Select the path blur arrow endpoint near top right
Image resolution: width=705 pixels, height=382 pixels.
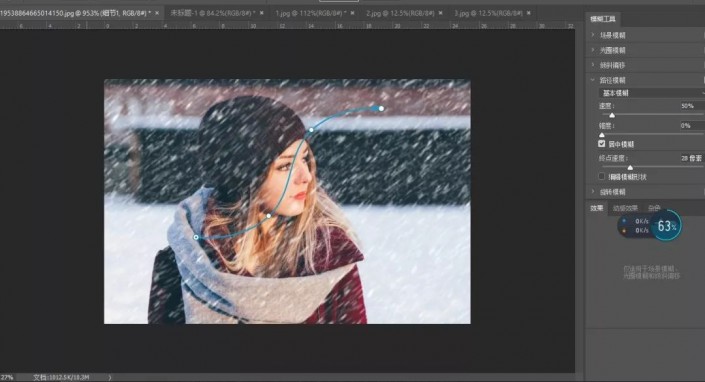[x=381, y=108]
